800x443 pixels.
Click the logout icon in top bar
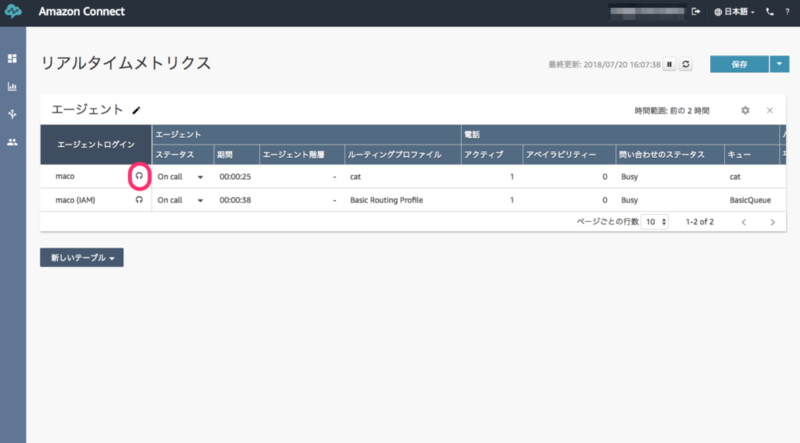pos(696,12)
